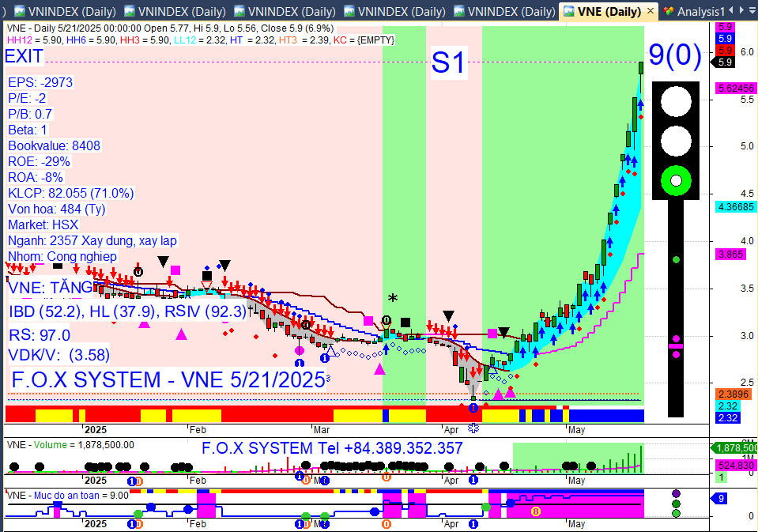Click the right tab-scroll arrow

coord(741,10)
